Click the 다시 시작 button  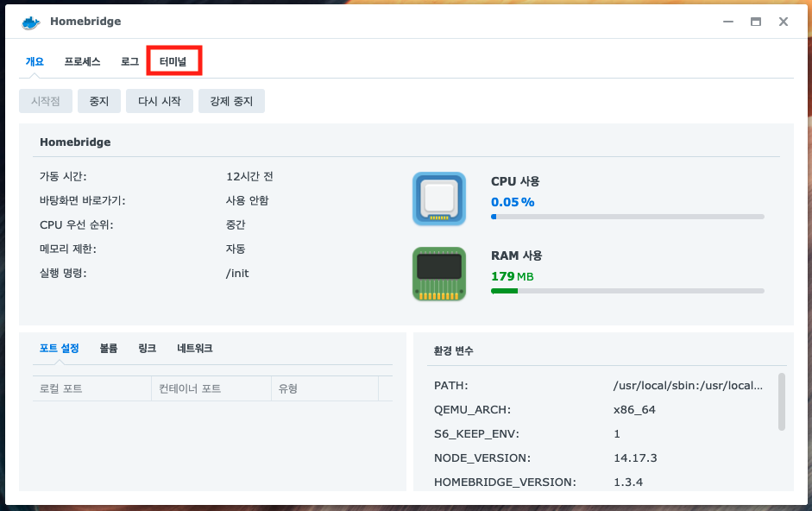click(160, 101)
